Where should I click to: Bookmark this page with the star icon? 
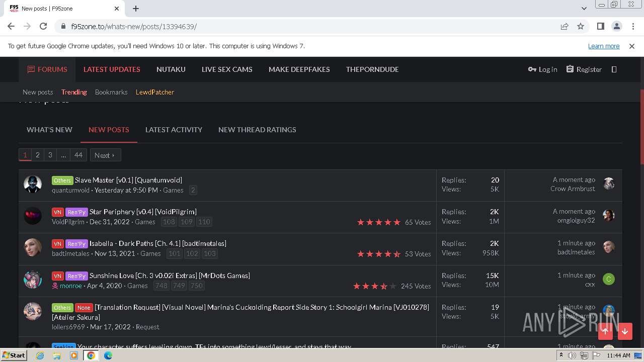(581, 26)
